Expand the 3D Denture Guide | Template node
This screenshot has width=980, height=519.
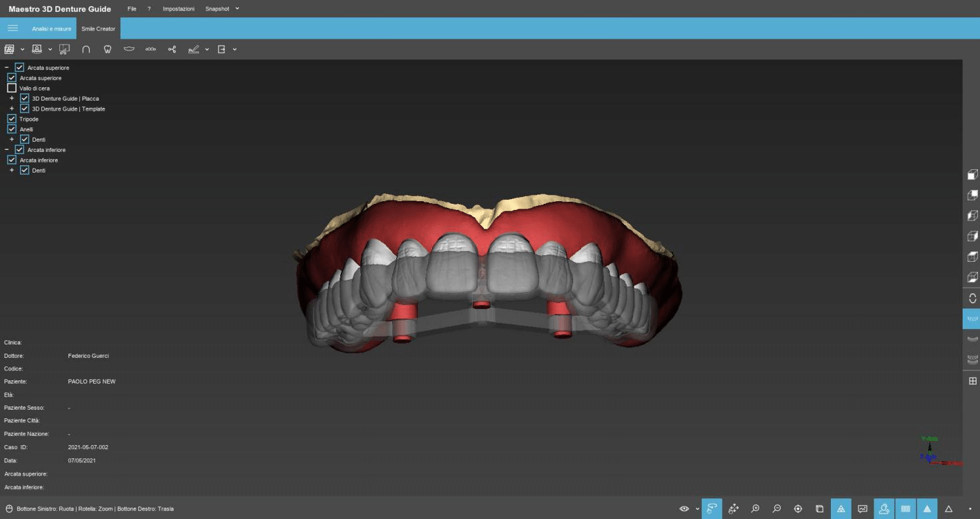[11, 109]
